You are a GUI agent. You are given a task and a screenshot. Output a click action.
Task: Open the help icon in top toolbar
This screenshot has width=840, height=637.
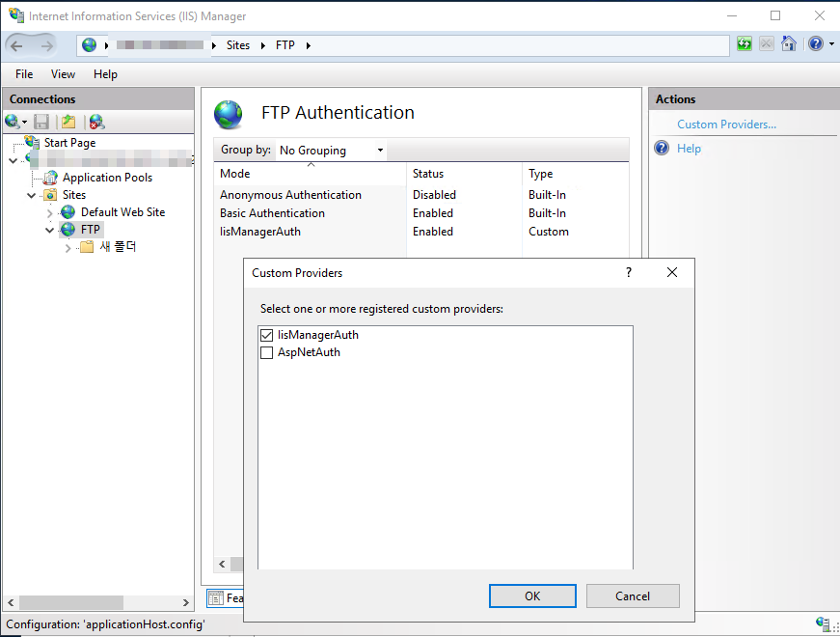coord(816,43)
